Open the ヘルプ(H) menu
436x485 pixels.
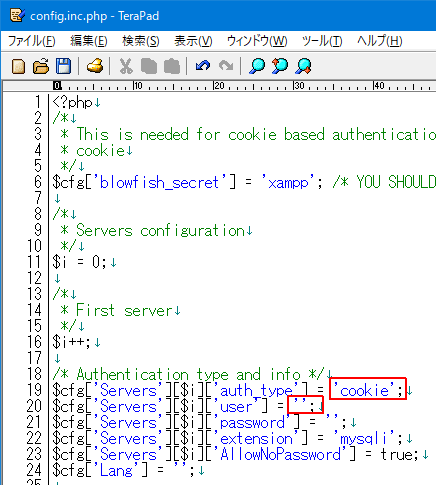(380, 41)
